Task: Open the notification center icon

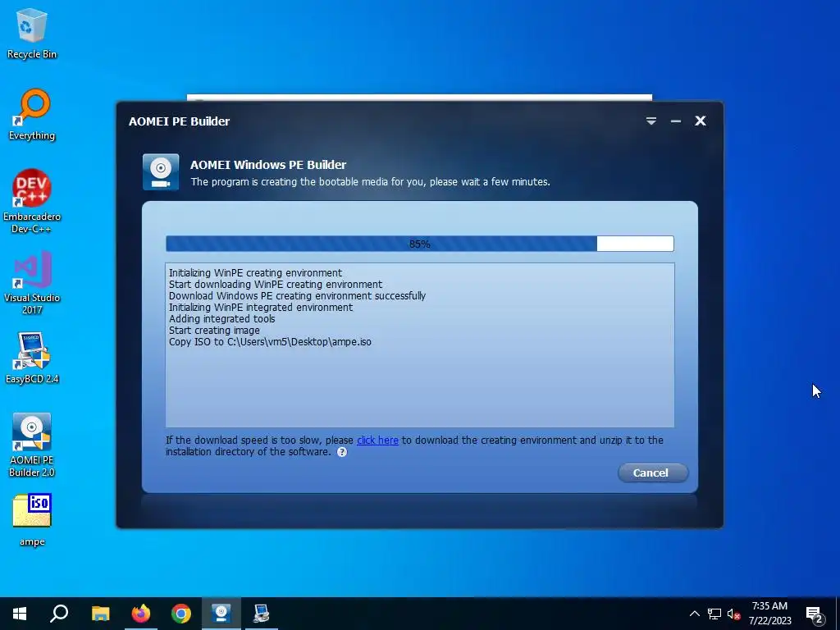Action: coord(815,614)
